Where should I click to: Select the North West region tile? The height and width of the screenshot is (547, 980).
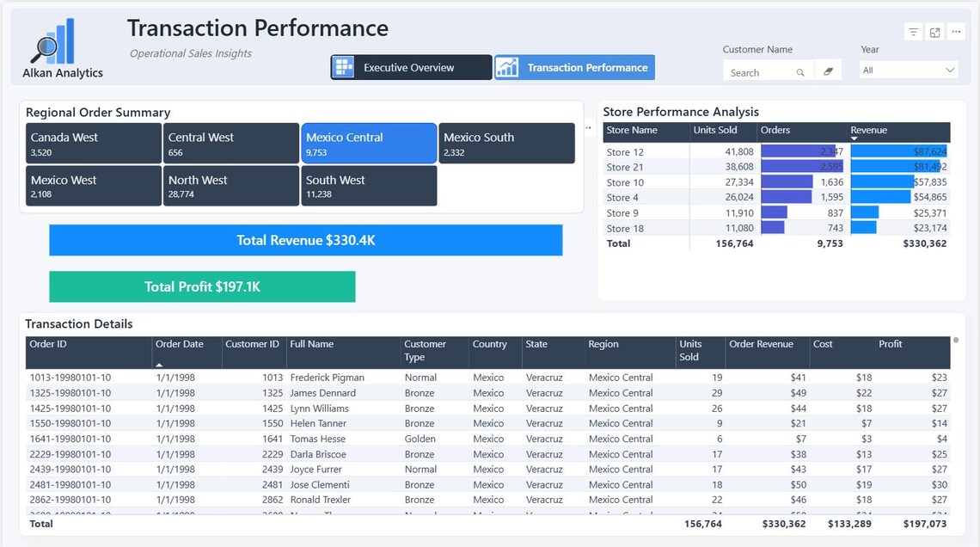[x=231, y=186]
